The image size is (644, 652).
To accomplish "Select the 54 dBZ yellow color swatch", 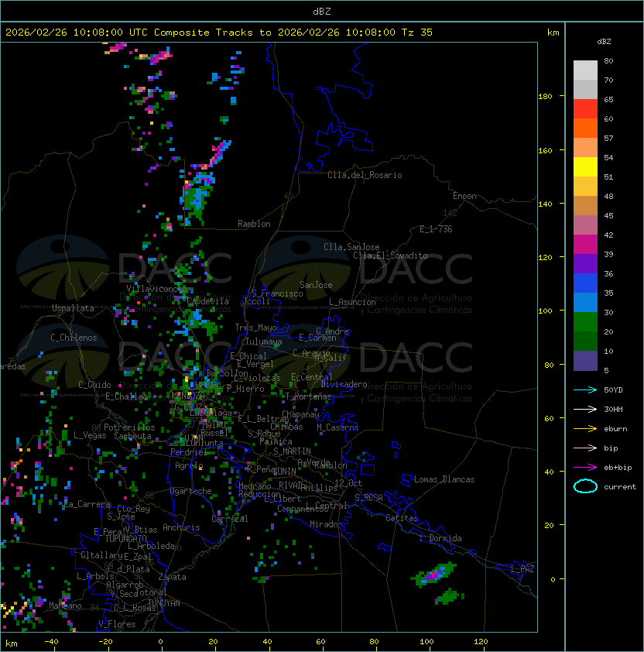I will tap(585, 166).
